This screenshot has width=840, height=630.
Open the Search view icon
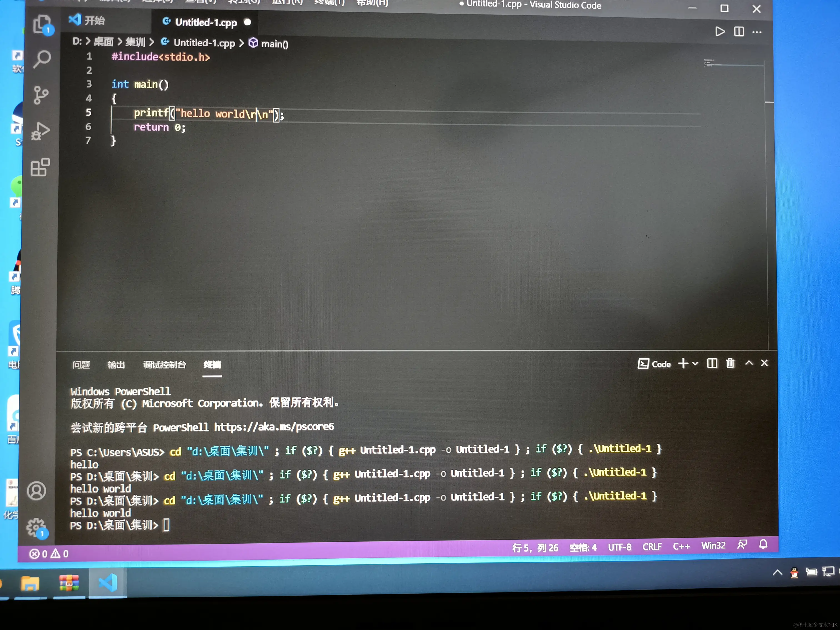[x=42, y=60]
